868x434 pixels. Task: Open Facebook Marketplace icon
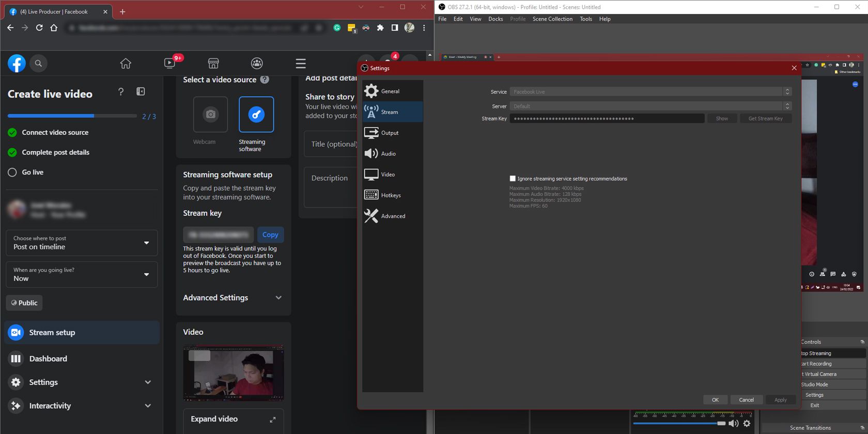[x=213, y=64]
